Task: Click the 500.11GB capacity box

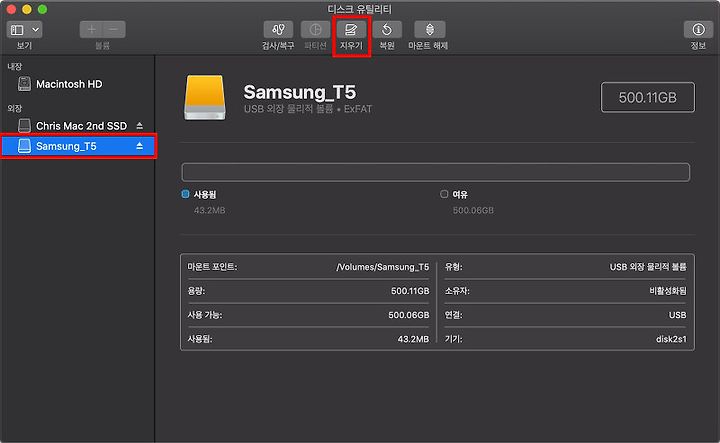Action: (x=647, y=97)
